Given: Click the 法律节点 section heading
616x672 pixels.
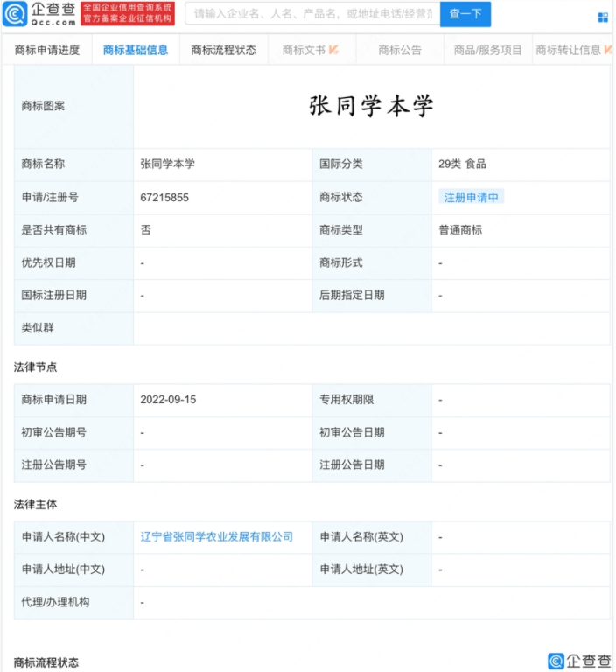Looking at the screenshot, I should [x=35, y=367].
